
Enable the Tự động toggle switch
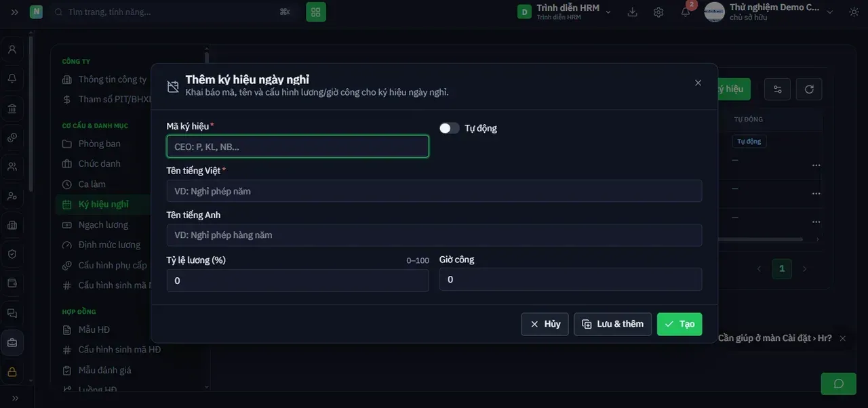(449, 128)
